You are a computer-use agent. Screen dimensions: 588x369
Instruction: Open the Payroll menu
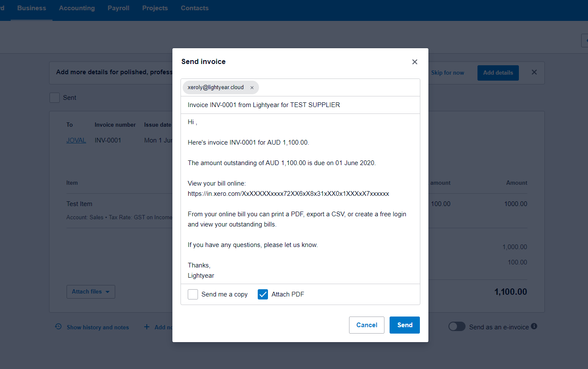[x=119, y=8]
